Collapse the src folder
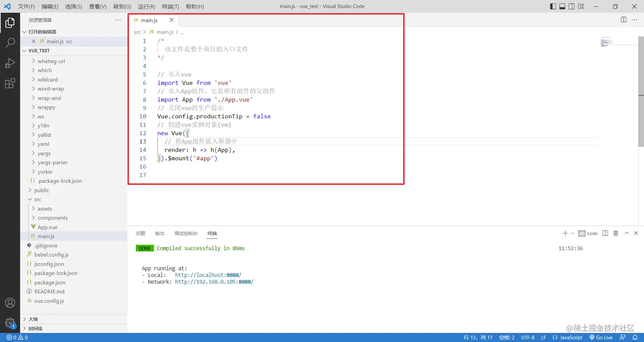644x342 pixels. click(74, 199)
